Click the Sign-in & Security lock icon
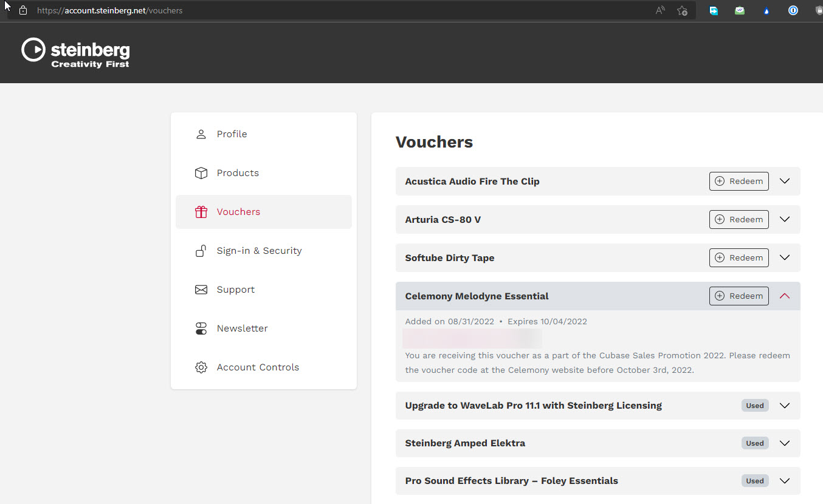823x504 pixels. pos(201,251)
